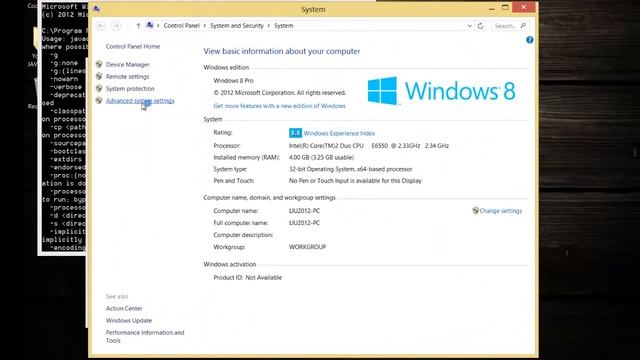
Task: Click the shield icon beside Remote settings
Action: [x=99, y=76]
